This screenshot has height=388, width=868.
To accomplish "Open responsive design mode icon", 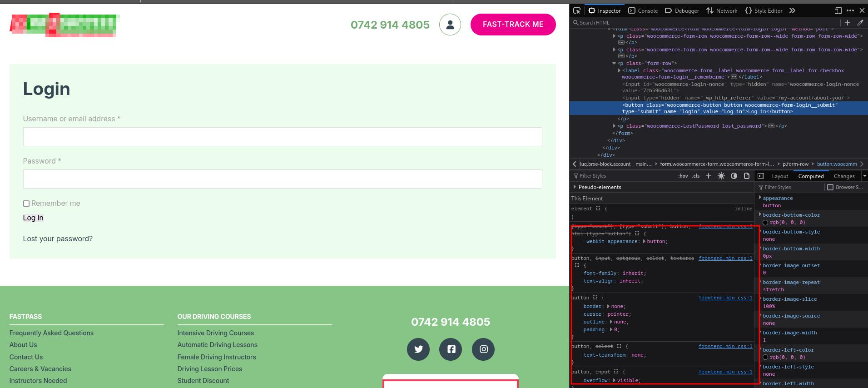I will 838,10.
